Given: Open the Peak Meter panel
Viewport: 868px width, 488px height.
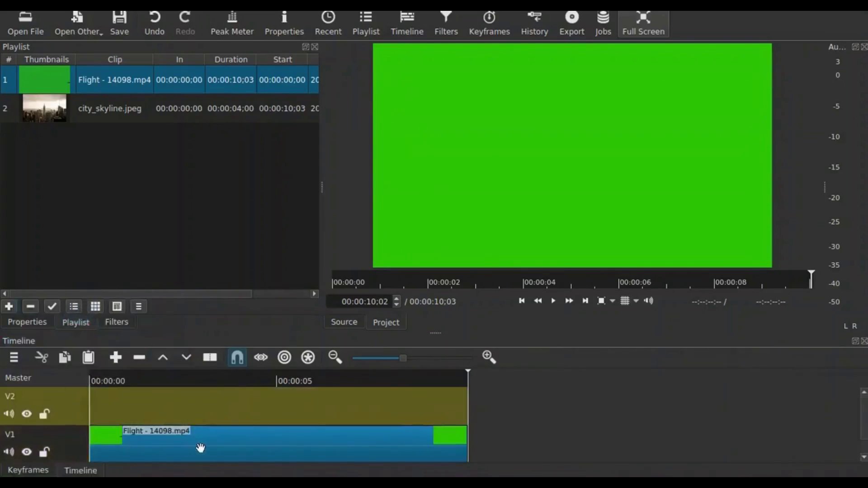Looking at the screenshot, I should [232, 23].
